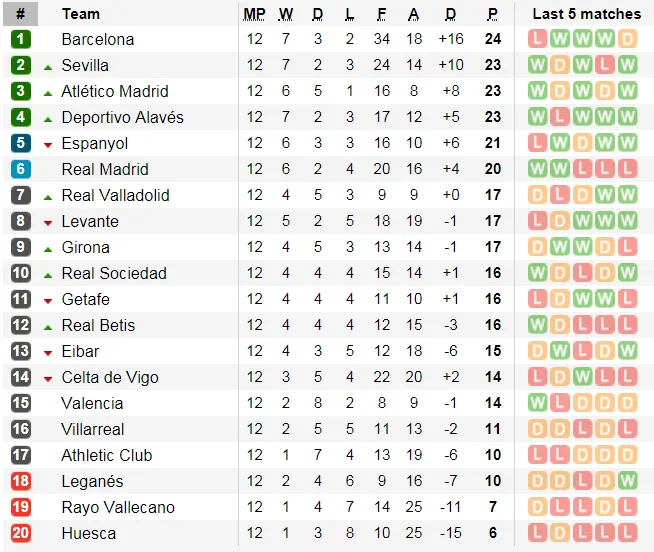Open the Rayo Vallecano team link
This screenshot has height=552, width=654.
point(118,507)
